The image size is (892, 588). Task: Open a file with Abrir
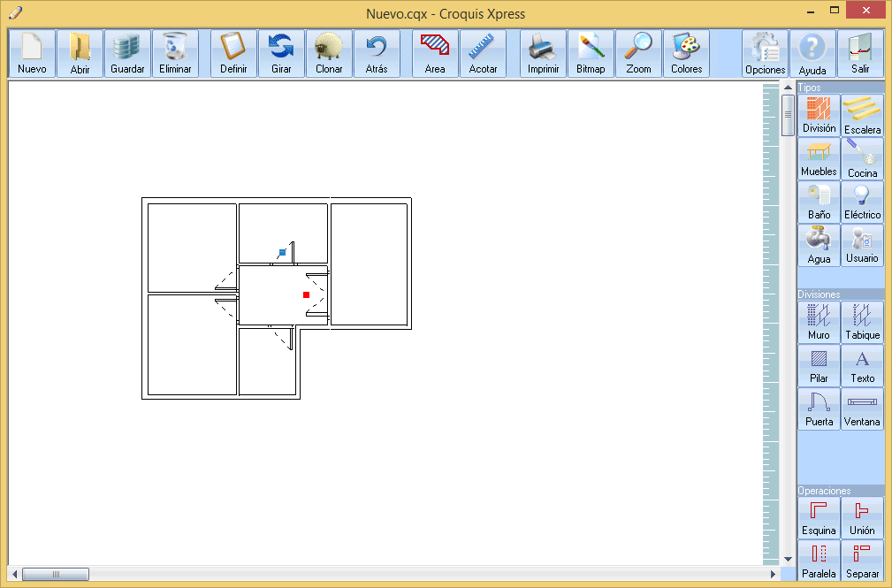[x=80, y=54]
